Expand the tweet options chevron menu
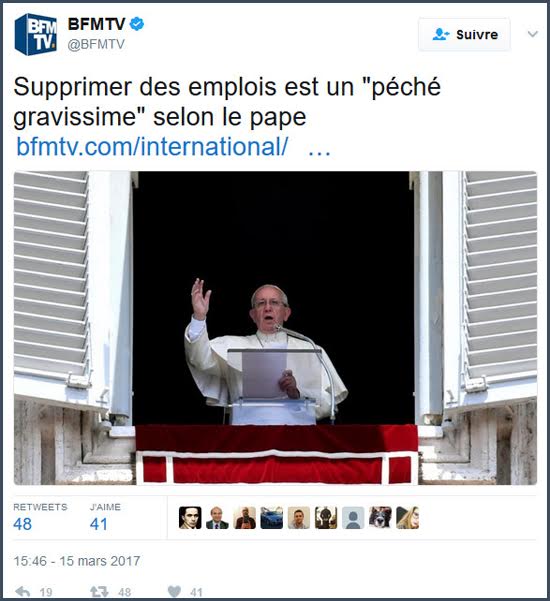The image size is (550, 601). pos(532,34)
